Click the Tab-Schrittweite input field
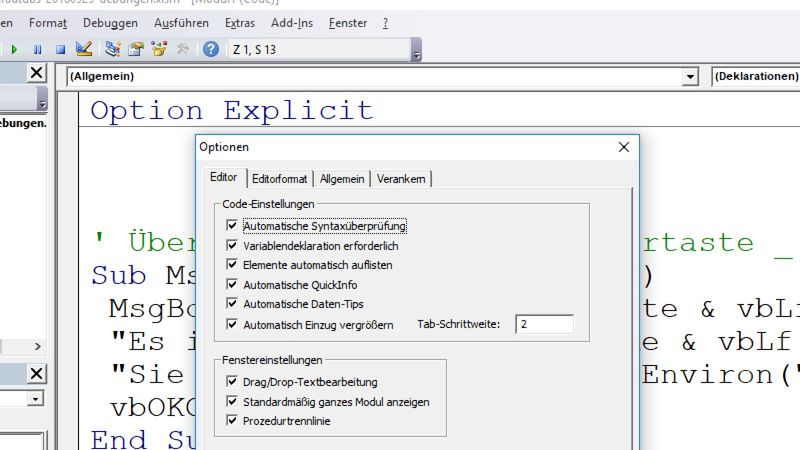The image size is (800, 450). click(x=544, y=324)
